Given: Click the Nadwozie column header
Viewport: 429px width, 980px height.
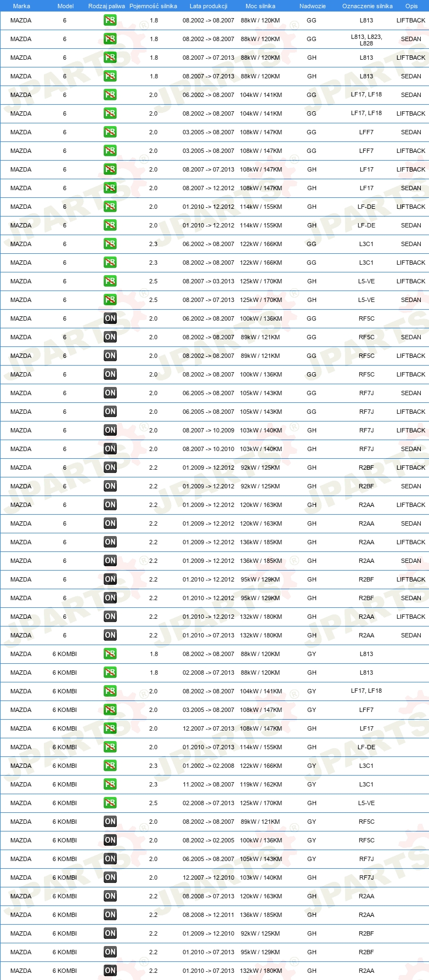Looking at the screenshot, I should point(312,6).
